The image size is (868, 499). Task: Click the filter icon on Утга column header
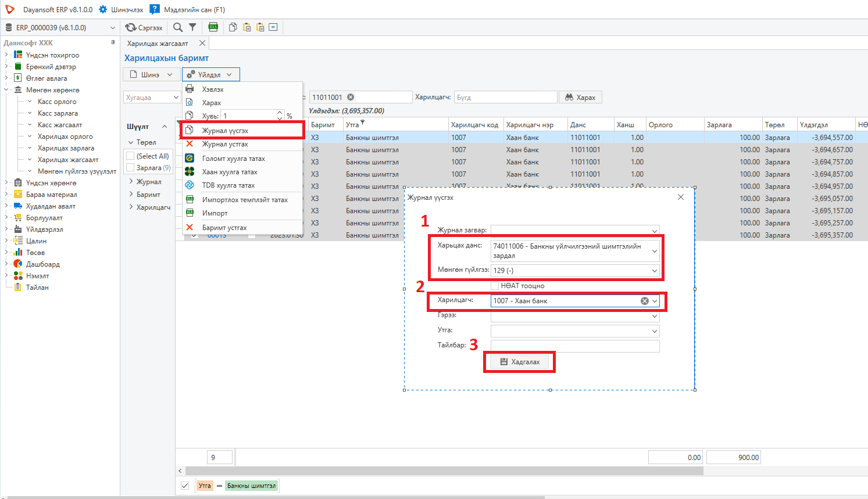pyautogui.click(x=363, y=122)
